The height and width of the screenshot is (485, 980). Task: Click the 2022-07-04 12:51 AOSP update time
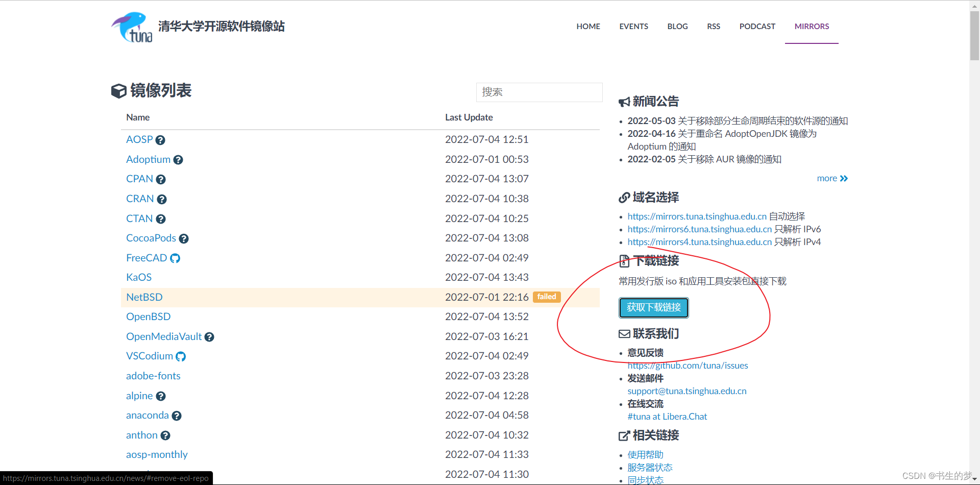tap(487, 139)
